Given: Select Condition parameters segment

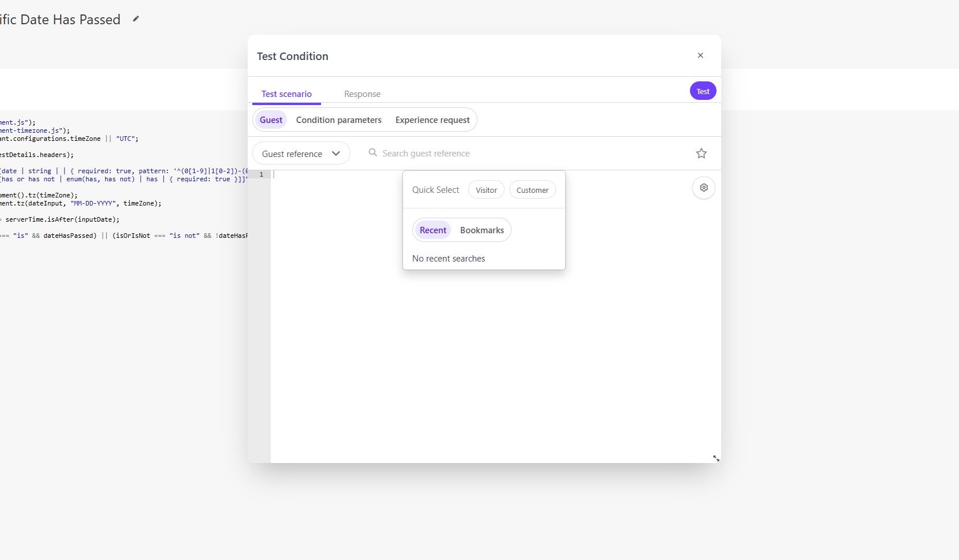Looking at the screenshot, I should pos(339,120).
